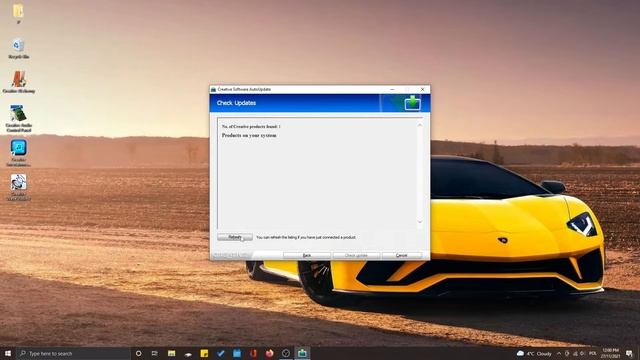This screenshot has height=360, width=640.
Task: Click the Check update button
Action: pyautogui.click(x=356, y=255)
